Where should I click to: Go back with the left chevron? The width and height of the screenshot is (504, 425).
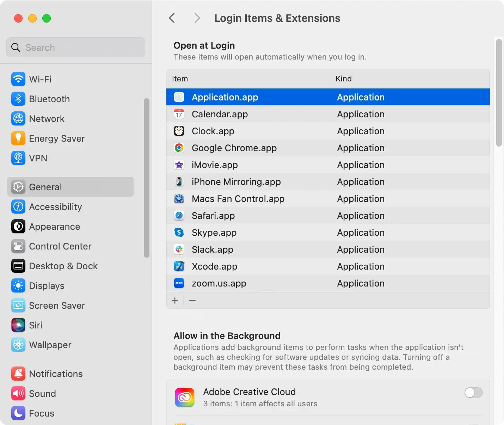coord(172,18)
